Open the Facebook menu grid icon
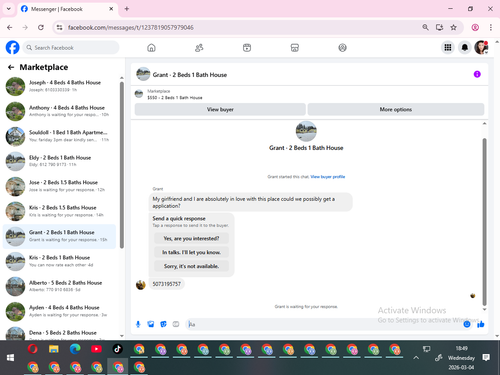 tap(448, 48)
